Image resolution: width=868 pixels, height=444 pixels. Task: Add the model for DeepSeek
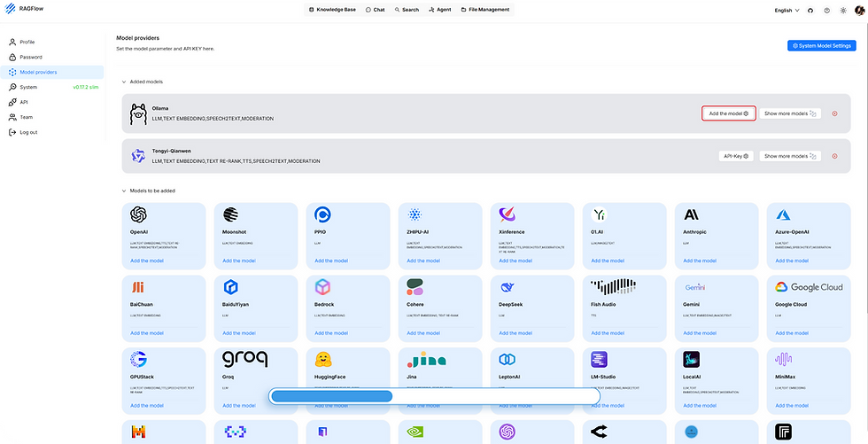pyautogui.click(x=515, y=333)
